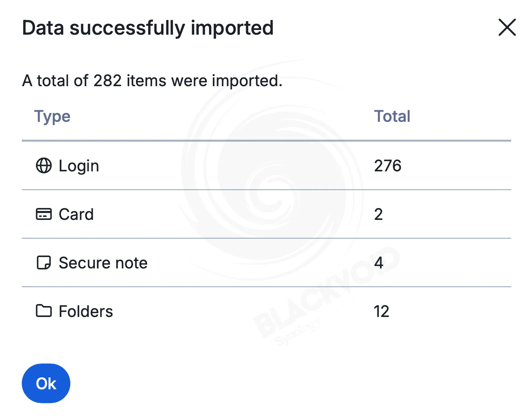532x418 pixels.
Task: Select the Secure note row label
Action: coord(103,263)
